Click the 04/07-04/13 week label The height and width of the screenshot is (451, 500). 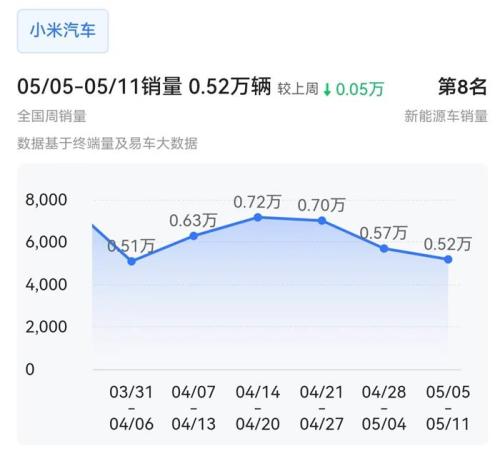194,408
